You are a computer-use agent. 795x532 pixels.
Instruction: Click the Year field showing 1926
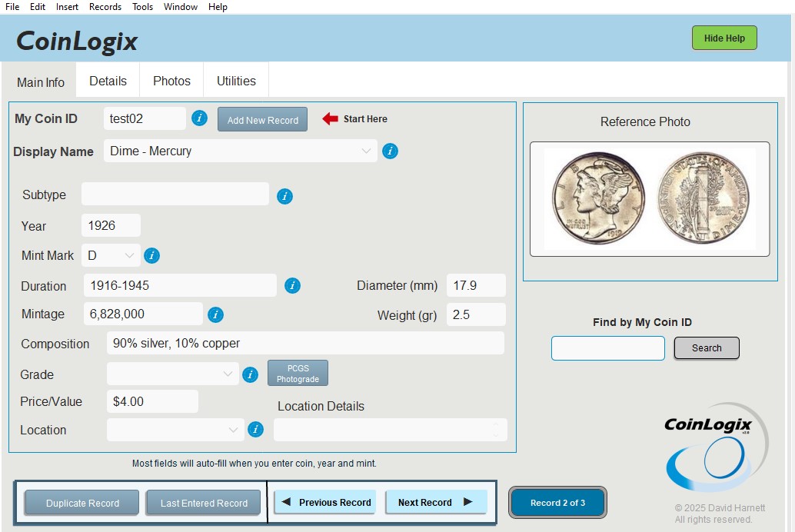coord(111,225)
